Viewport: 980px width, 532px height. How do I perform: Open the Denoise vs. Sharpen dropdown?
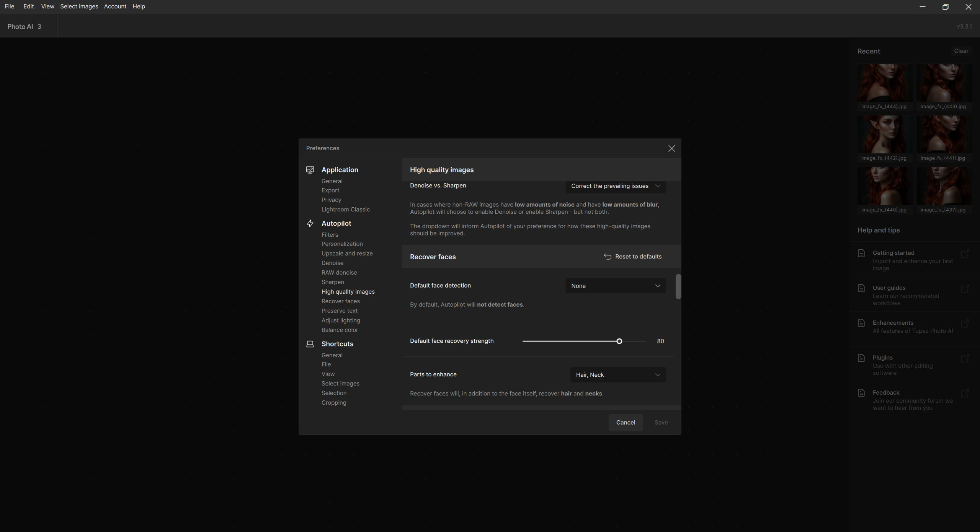(615, 186)
